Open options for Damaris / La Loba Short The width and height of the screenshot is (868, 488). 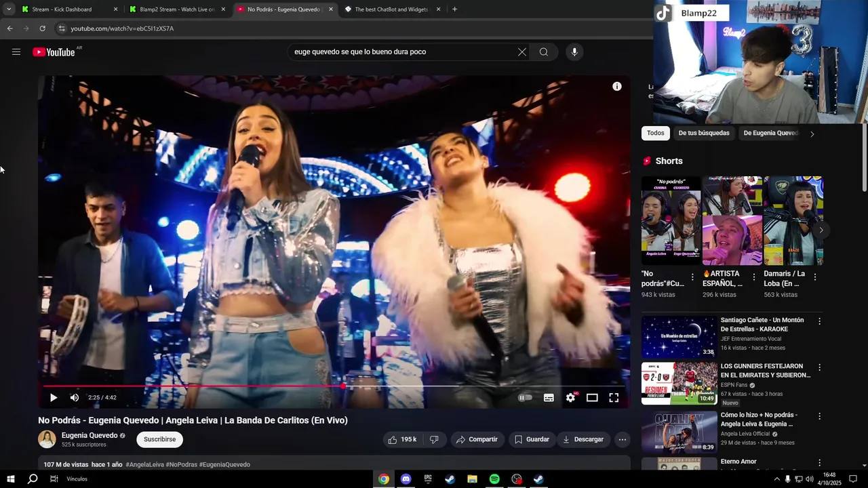pyautogui.click(x=814, y=277)
